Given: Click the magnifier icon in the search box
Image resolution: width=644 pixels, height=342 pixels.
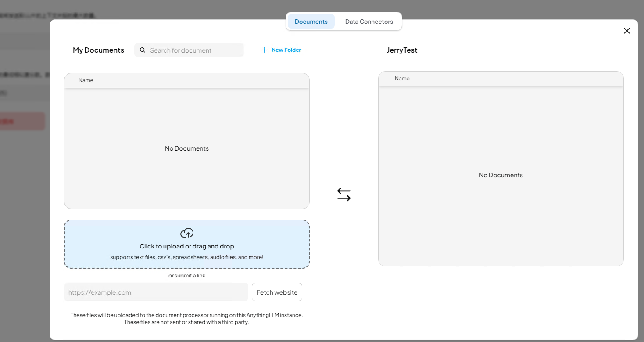Looking at the screenshot, I should 143,50.
